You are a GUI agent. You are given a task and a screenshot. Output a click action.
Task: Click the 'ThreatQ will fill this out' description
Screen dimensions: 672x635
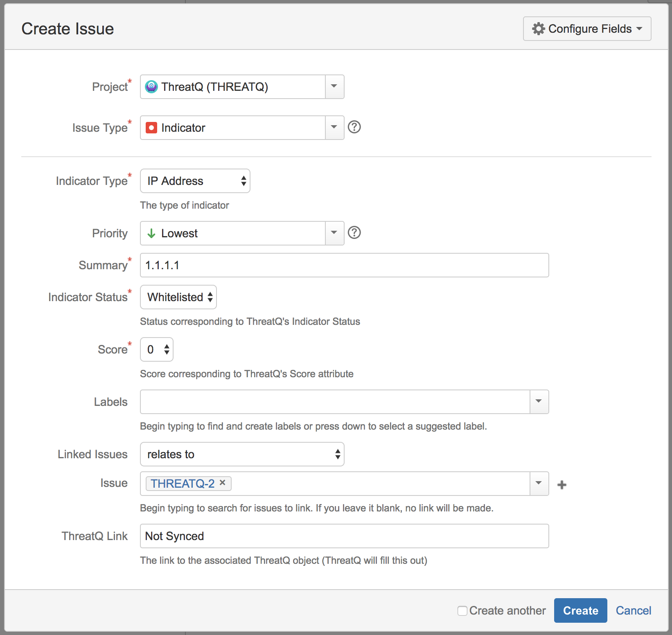pyautogui.click(x=284, y=561)
